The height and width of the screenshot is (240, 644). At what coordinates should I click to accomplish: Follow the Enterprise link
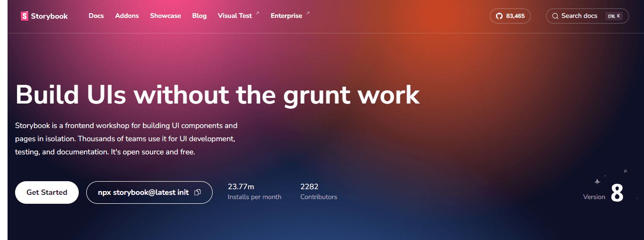[x=286, y=16]
